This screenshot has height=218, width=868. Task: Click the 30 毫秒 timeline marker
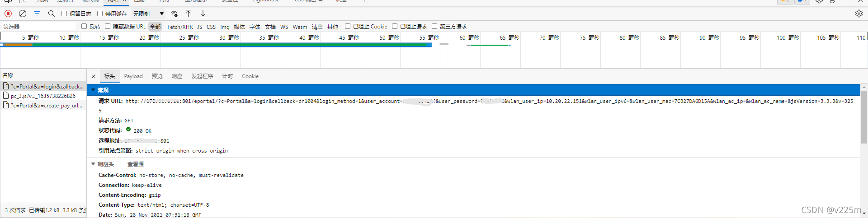point(229,37)
